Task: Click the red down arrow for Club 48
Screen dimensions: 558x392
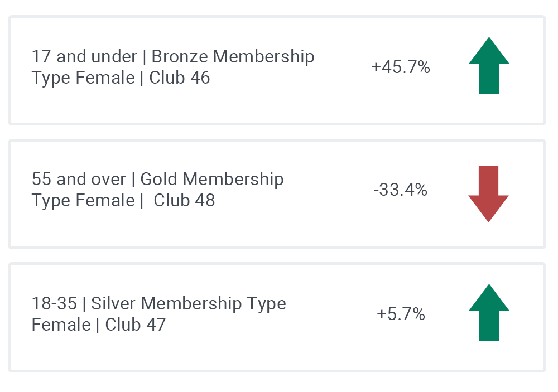Action: 488,193
